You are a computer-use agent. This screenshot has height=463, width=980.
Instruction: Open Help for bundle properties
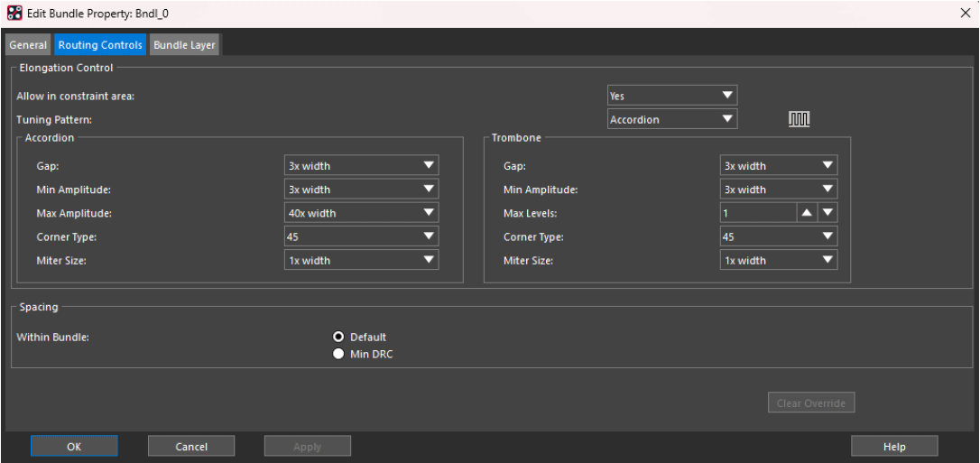(x=894, y=446)
